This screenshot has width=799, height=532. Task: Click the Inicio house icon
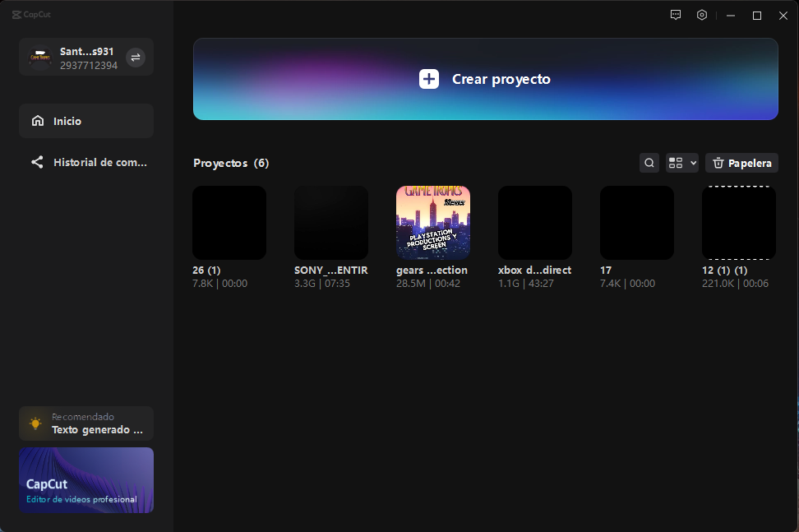point(38,121)
